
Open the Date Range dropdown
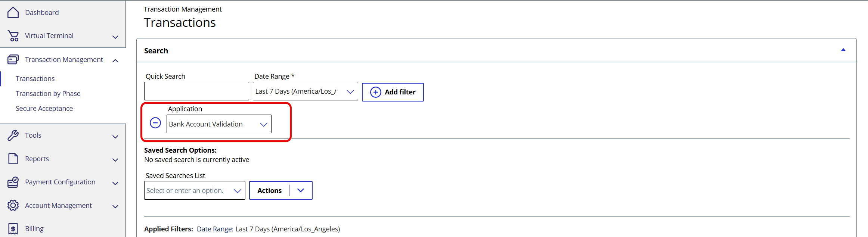pyautogui.click(x=350, y=91)
